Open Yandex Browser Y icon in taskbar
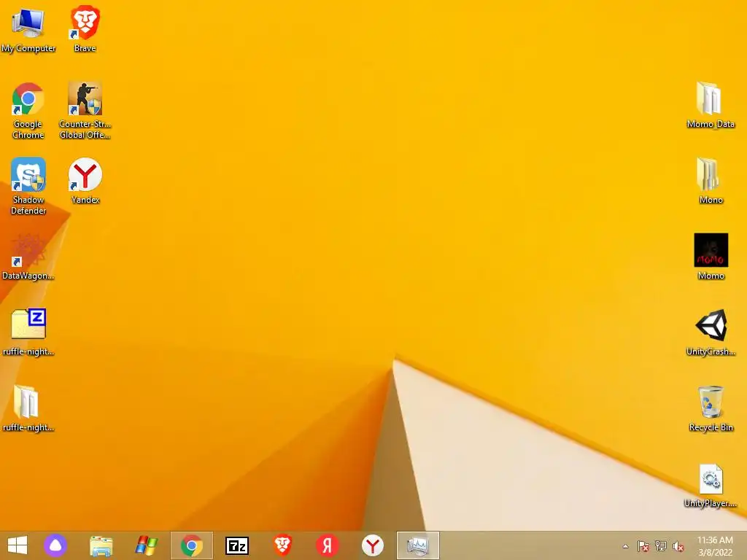 click(373, 545)
